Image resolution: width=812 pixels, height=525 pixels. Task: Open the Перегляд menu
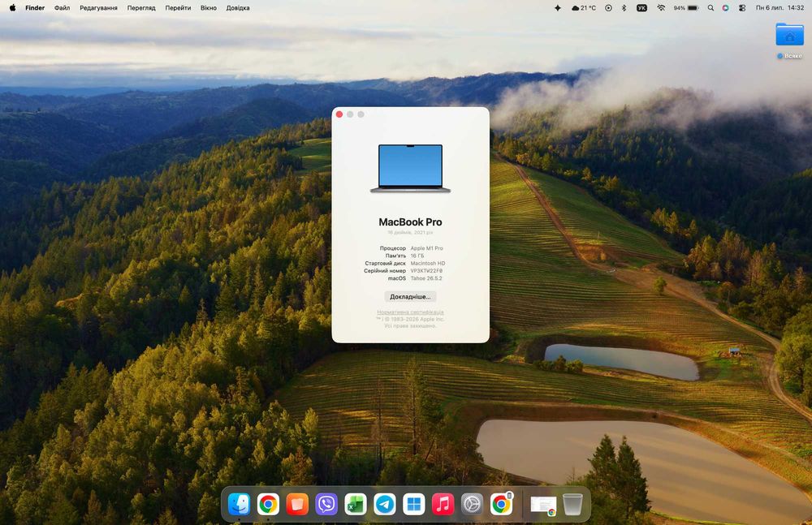pos(141,8)
